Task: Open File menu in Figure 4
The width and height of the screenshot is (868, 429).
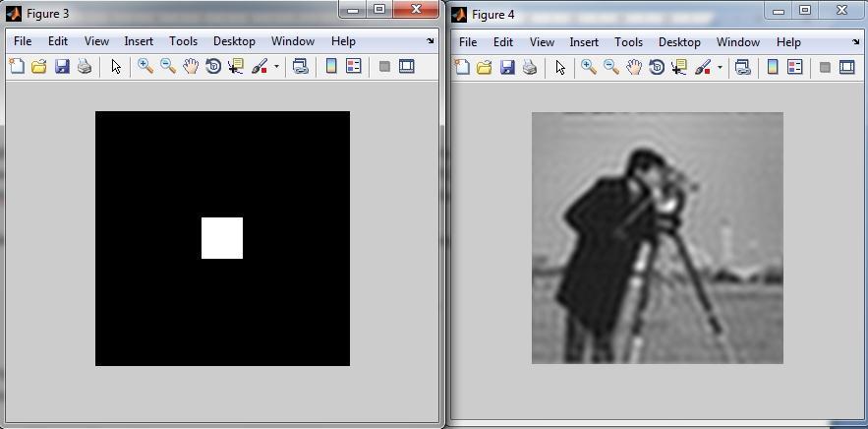Action: coord(468,42)
